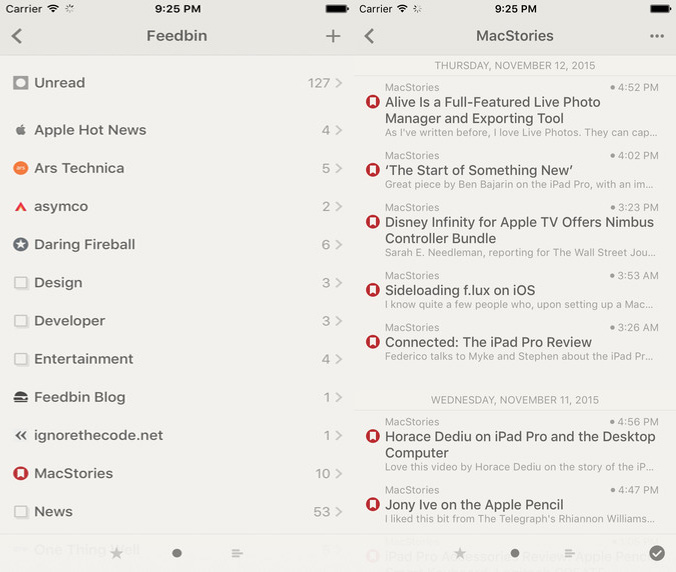This screenshot has width=676, height=572.
Task: Open Alive Is a Full-Featured Live Photo article
Action: (515, 110)
